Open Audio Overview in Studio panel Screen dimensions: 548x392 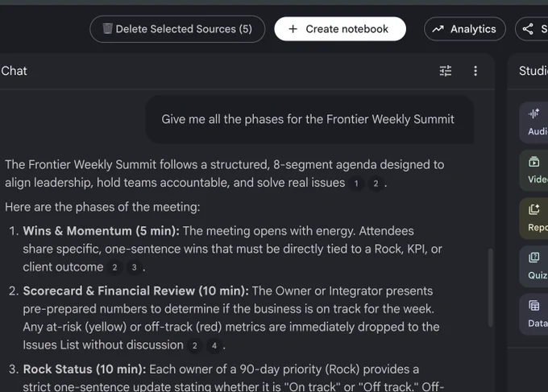533,122
